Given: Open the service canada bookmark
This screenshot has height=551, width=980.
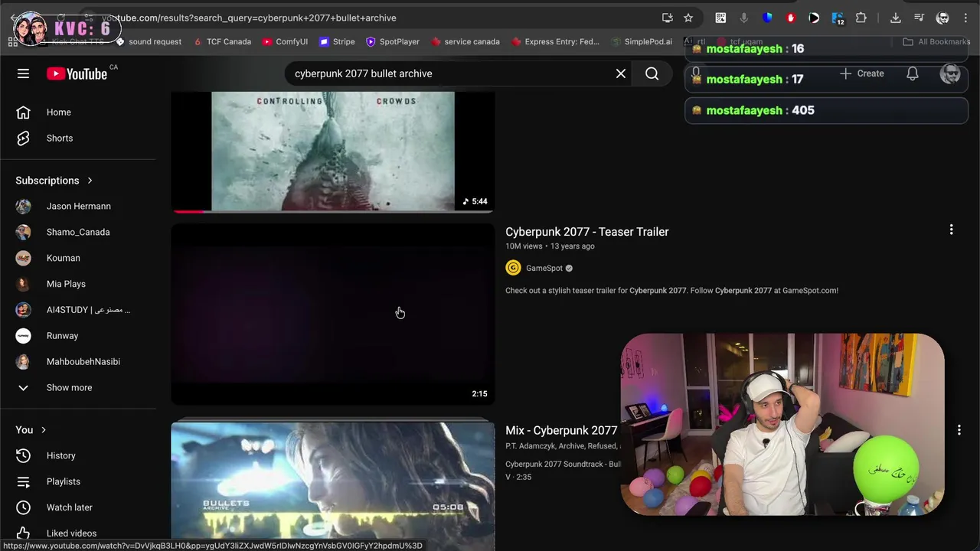Looking at the screenshot, I should [x=465, y=42].
